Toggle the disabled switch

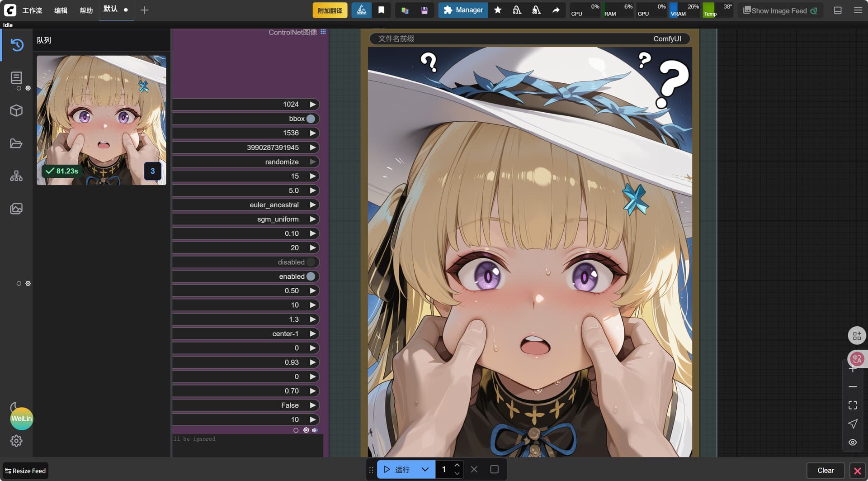311,262
